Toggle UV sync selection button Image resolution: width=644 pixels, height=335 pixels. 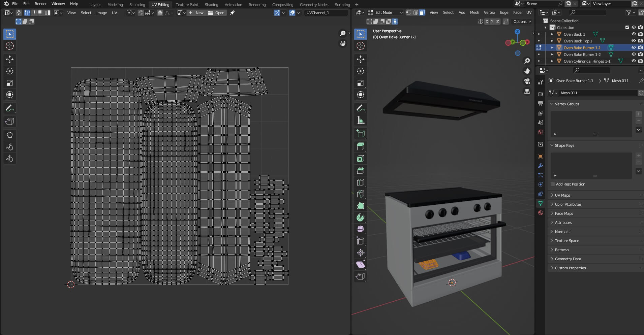[x=19, y=13]
